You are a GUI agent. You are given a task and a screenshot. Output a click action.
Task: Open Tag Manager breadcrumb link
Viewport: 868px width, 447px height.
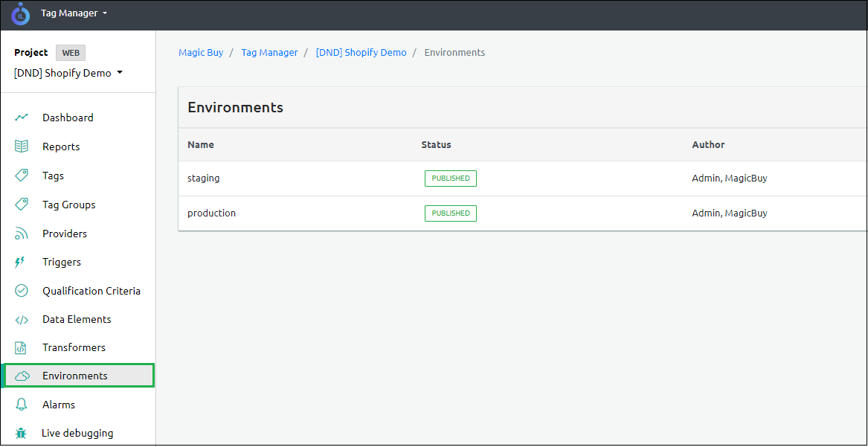click(269, 53)
